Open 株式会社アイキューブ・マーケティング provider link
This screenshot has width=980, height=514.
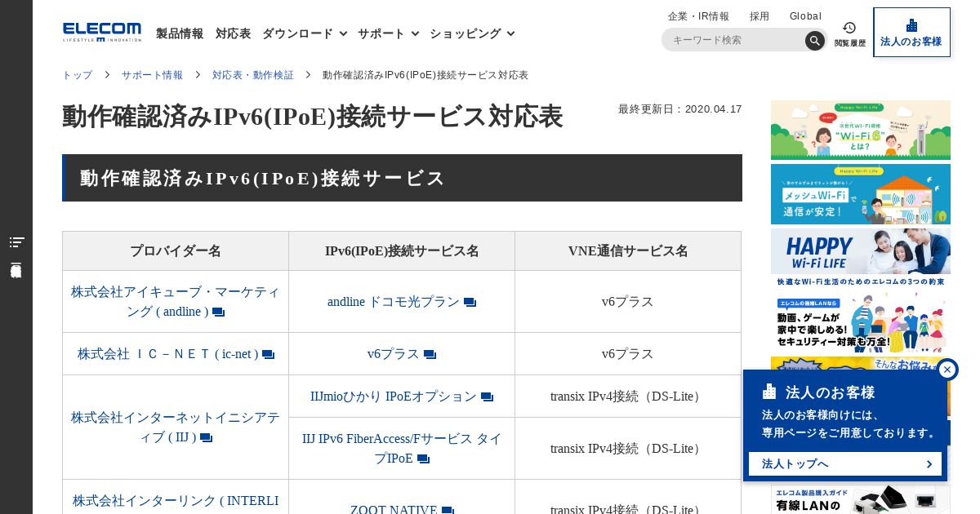click(x=176, y=302)
